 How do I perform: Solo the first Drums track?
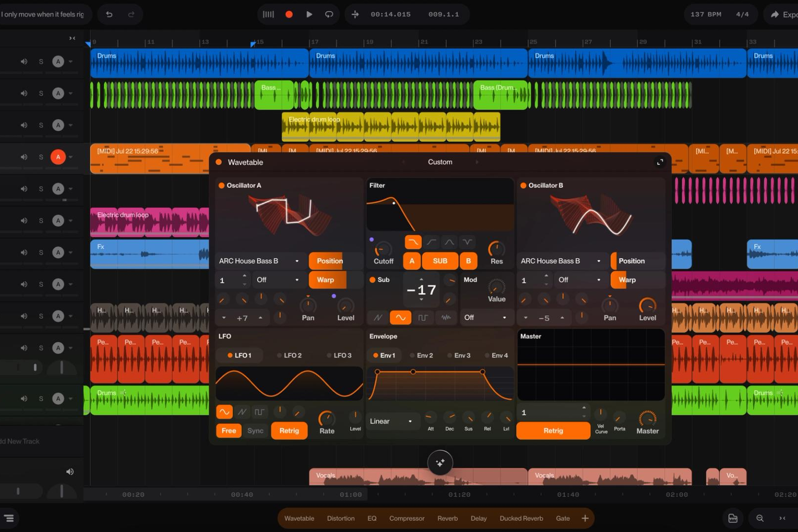[x=41, y=62]
